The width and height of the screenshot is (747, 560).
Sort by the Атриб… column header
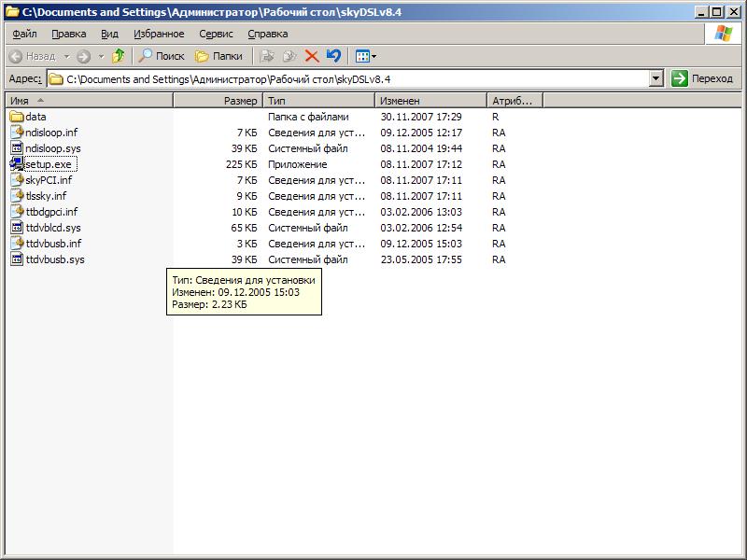515,101
